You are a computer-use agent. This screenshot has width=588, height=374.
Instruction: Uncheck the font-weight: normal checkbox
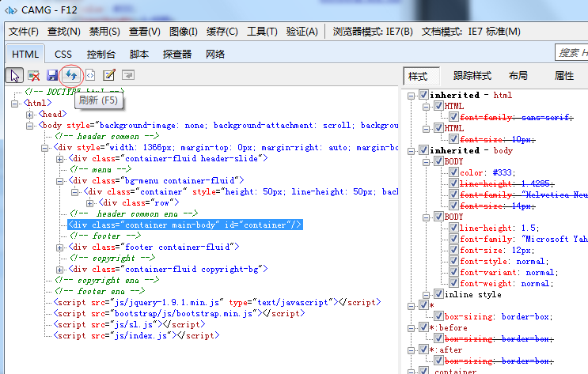[453, 282]
